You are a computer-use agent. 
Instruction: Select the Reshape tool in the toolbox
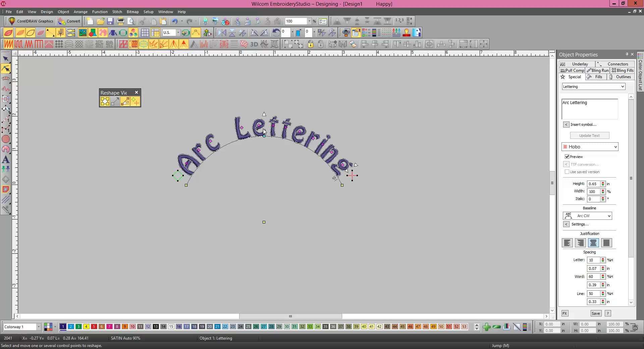coord(6,69)
